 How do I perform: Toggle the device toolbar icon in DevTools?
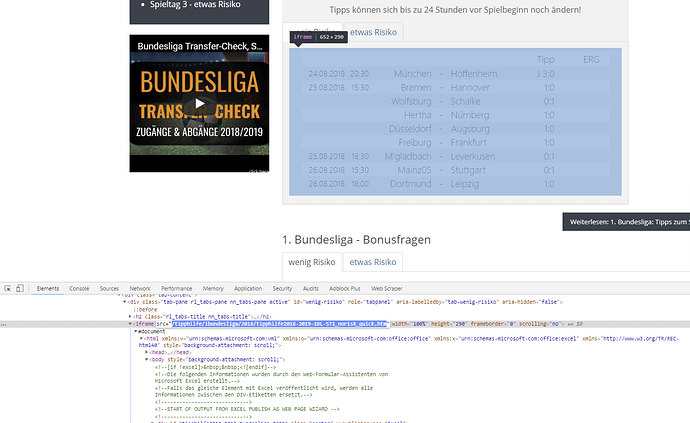(x=22, y=288)
